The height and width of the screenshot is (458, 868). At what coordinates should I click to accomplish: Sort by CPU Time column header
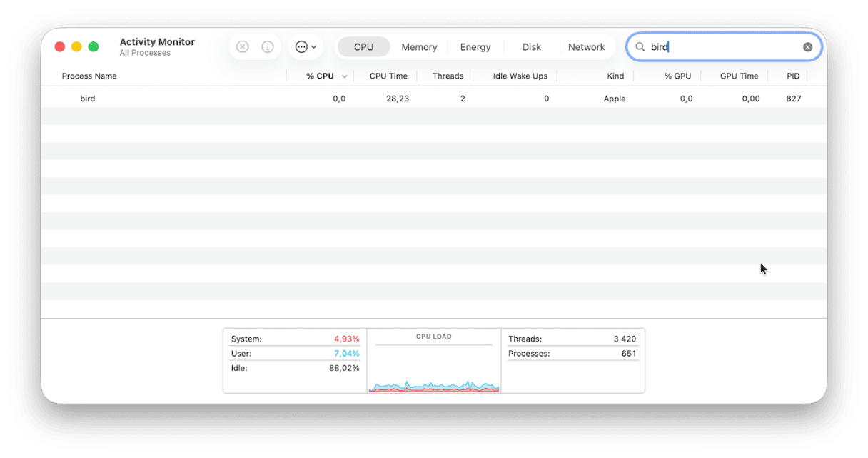pos(388,76)
